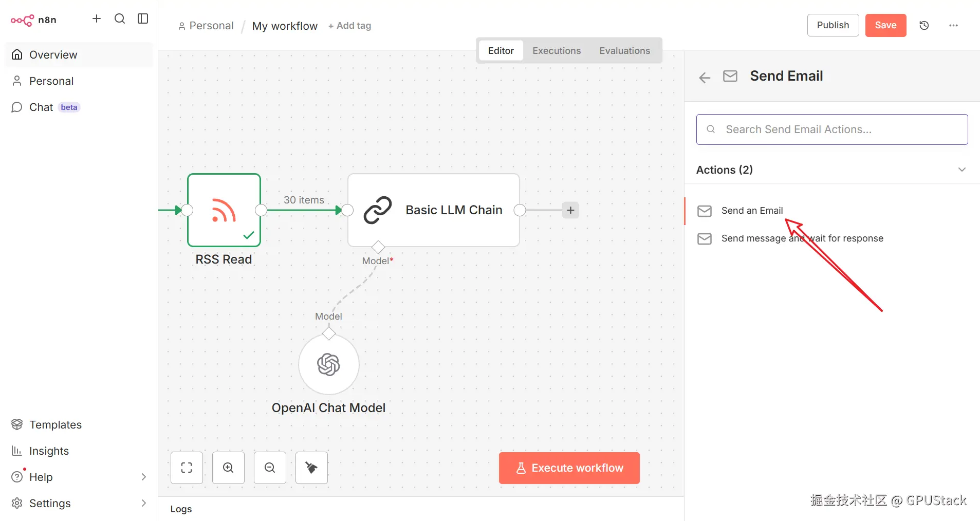Toggle the sidebar panel icon
Viewport: 980px width, 521px height.
pyautogui.click(x=143, y=19)
